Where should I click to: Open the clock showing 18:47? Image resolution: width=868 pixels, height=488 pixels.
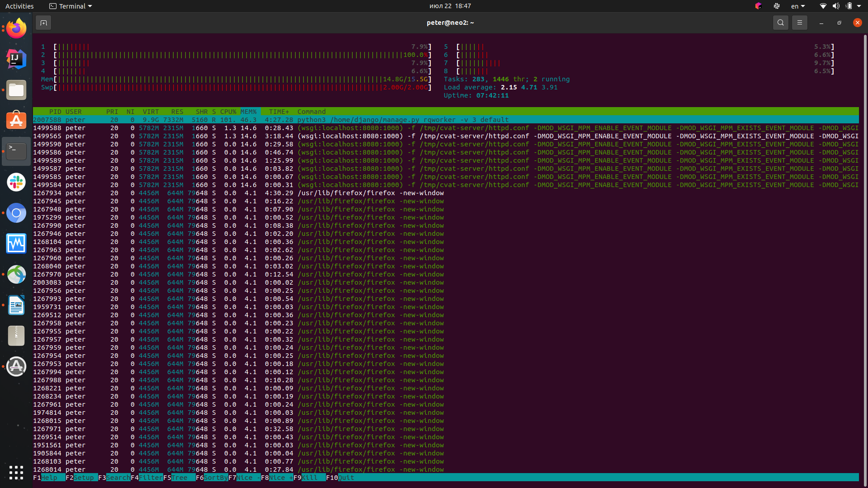[450, 6]
